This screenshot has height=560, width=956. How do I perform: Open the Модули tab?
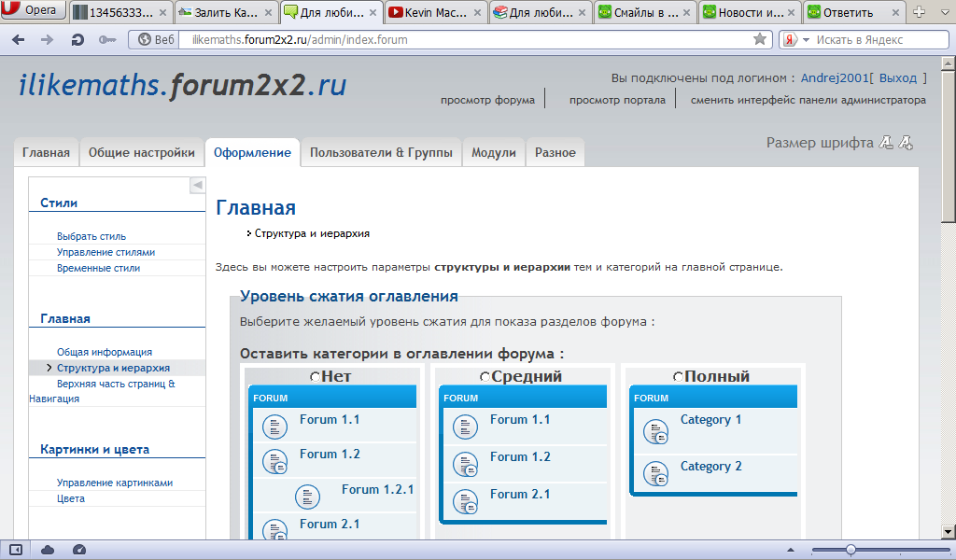[x=494, y=152]
